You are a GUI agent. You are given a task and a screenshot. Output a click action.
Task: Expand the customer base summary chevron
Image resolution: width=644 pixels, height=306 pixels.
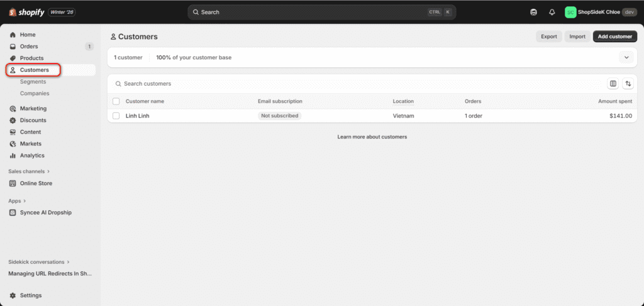[626, 57]
